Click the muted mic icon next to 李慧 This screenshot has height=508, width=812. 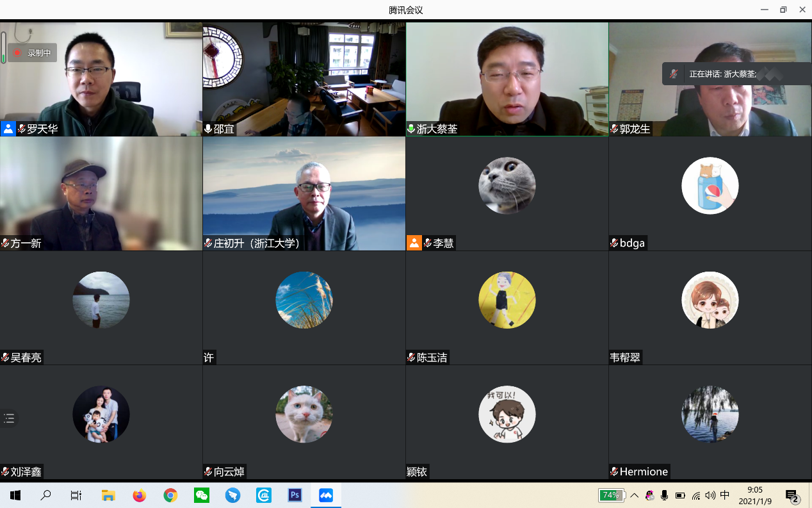428,243
